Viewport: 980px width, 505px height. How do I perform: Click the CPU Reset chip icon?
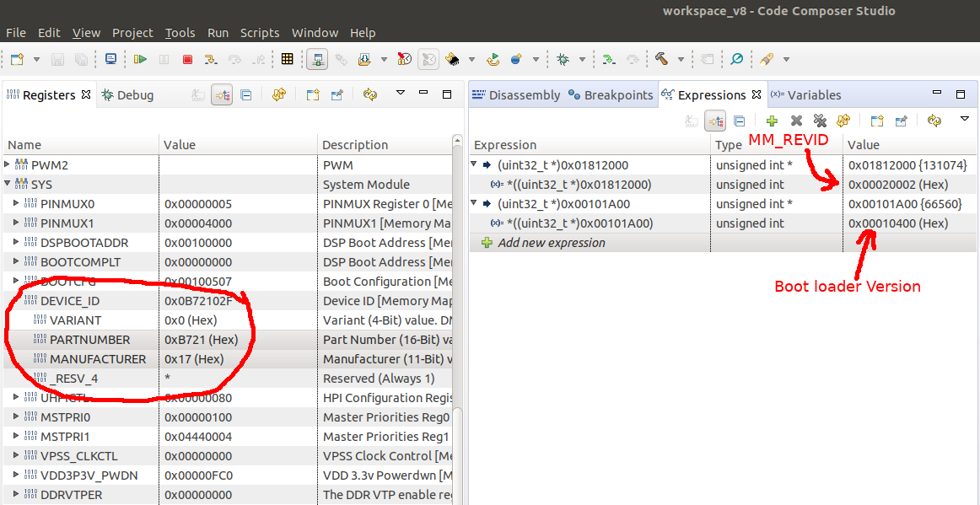tap(452, 59)
